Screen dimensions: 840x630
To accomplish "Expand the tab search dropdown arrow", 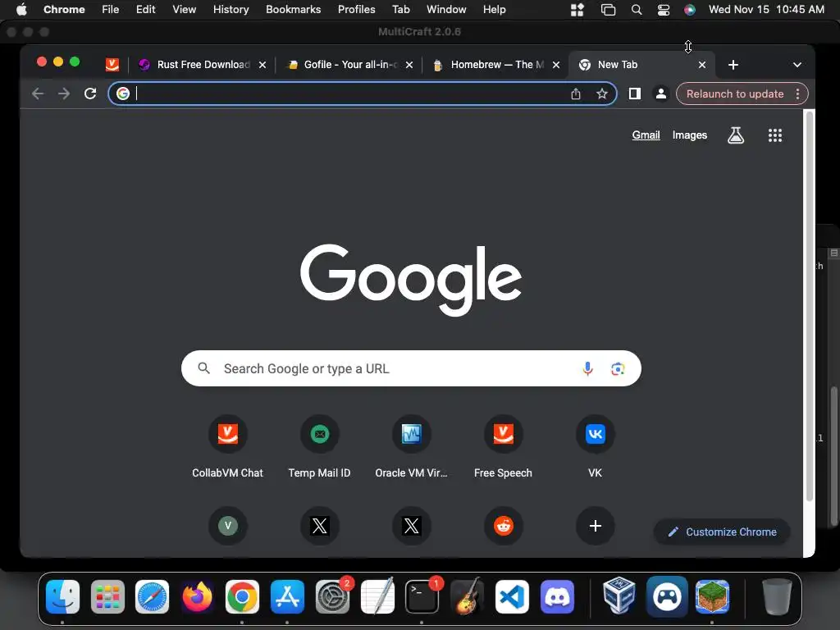I will (797, 65).
